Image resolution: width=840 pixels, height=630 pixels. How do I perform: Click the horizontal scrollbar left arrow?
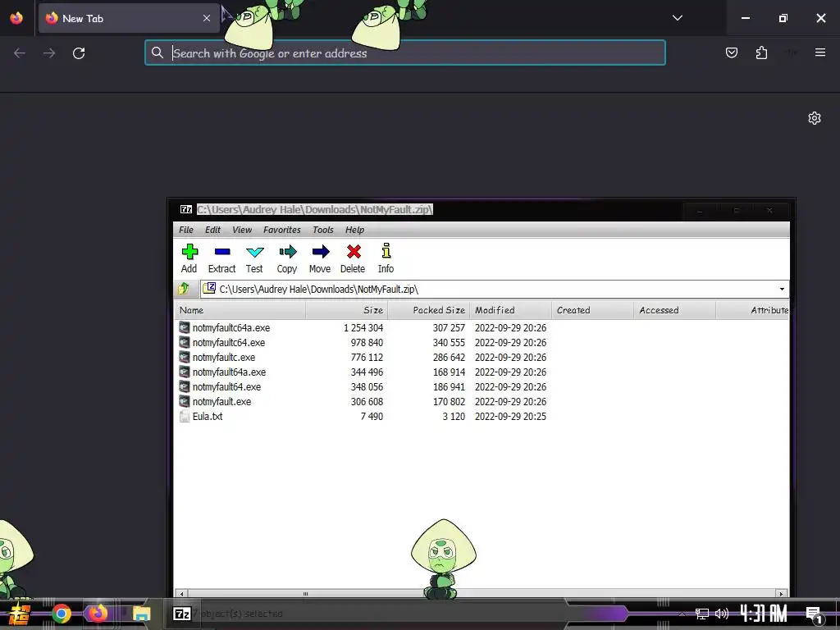click(x=181, y=594)
